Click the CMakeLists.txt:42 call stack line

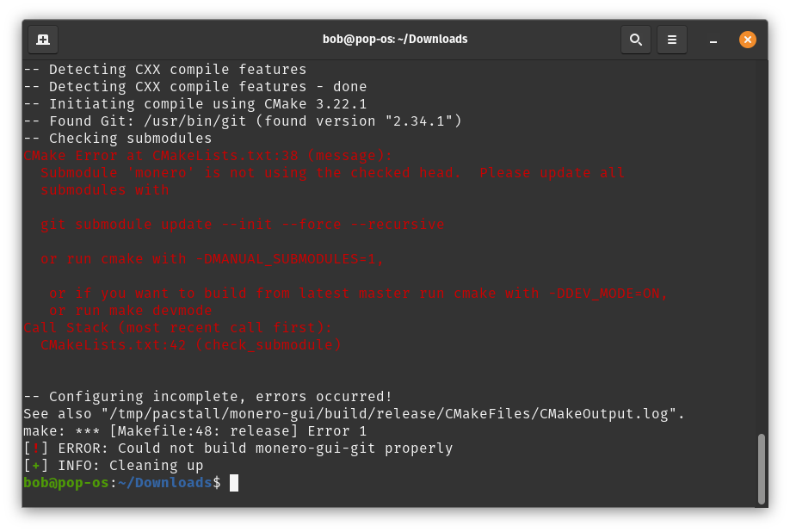(x=189, y=344)
